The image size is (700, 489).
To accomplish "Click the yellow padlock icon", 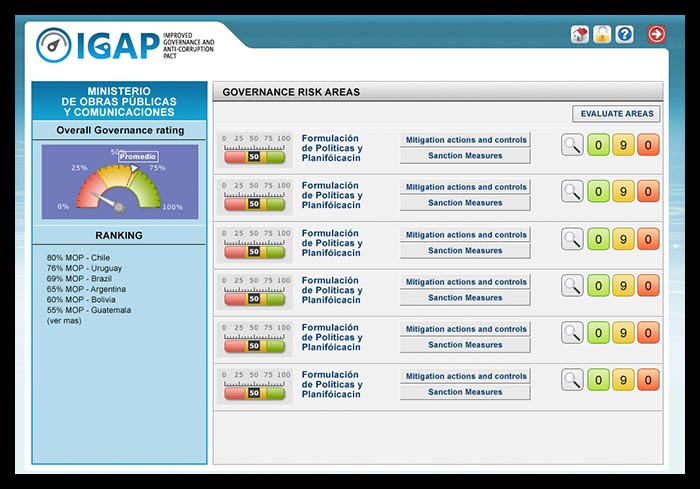I will (x=602, y=35).
